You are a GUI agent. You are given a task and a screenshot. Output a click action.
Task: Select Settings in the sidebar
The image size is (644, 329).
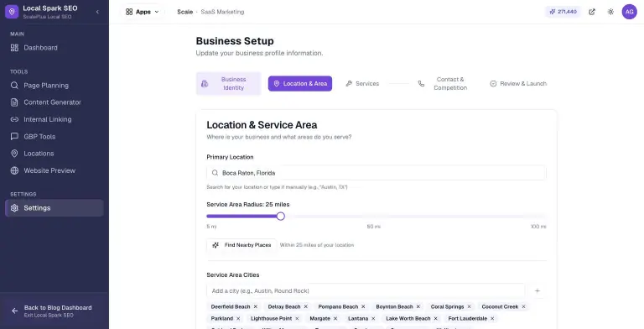(55, 208)
